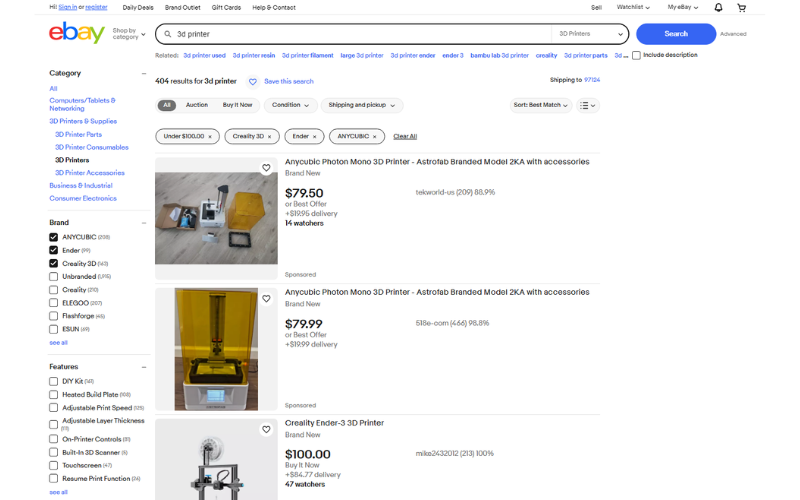The width and height of the screenshot is (800, 500).
Task: Open the 3D Printers category dropdown in search bar
Action: coord(590,34)
